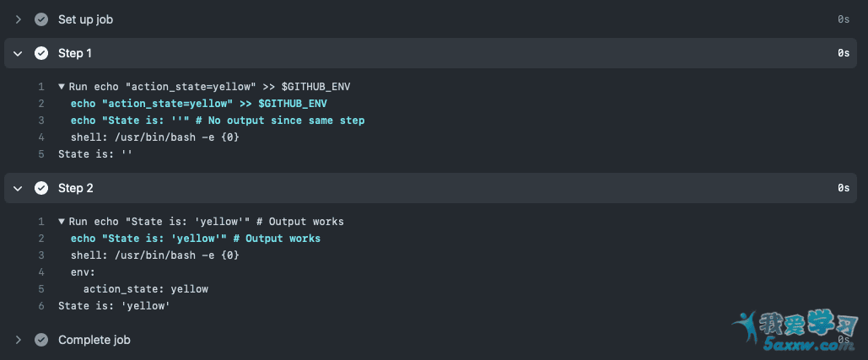Click the Step 1 header label
This screenshot has height=360, width=868.
pos(75,53)
